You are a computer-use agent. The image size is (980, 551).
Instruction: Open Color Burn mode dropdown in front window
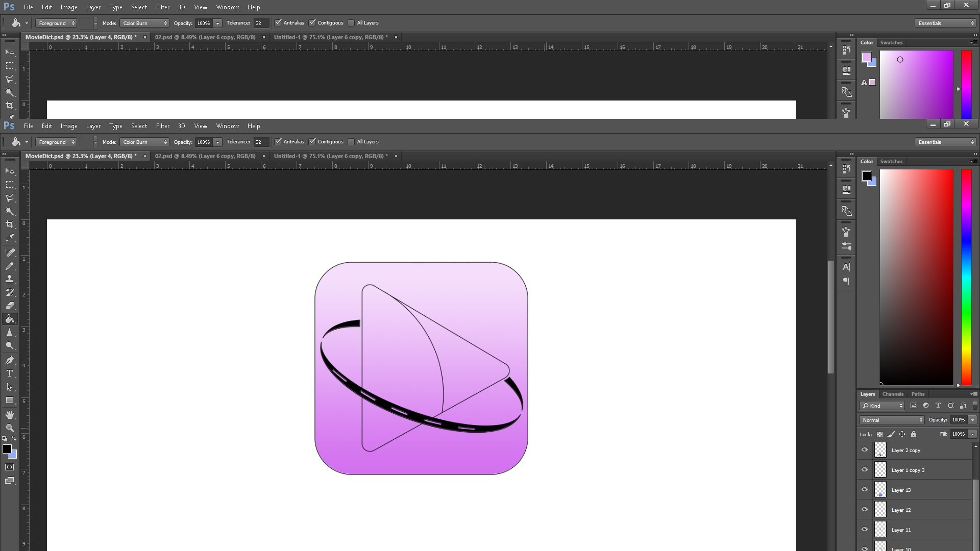144,142
